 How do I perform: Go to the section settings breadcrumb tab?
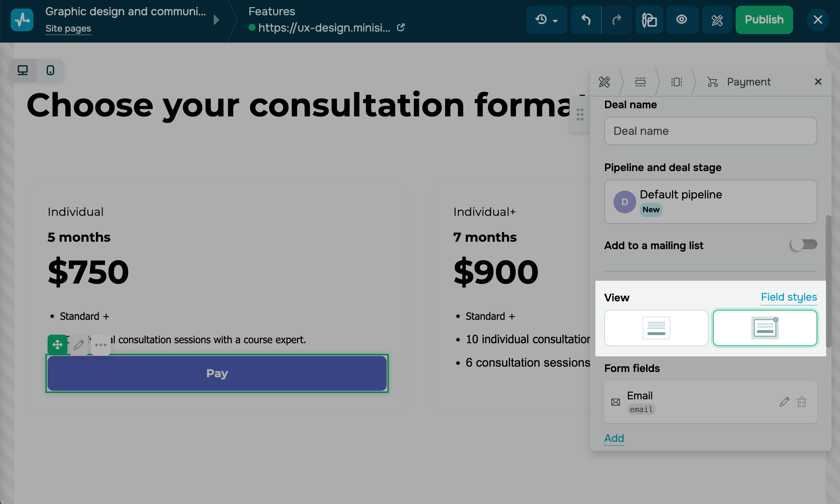click(640, 82)
